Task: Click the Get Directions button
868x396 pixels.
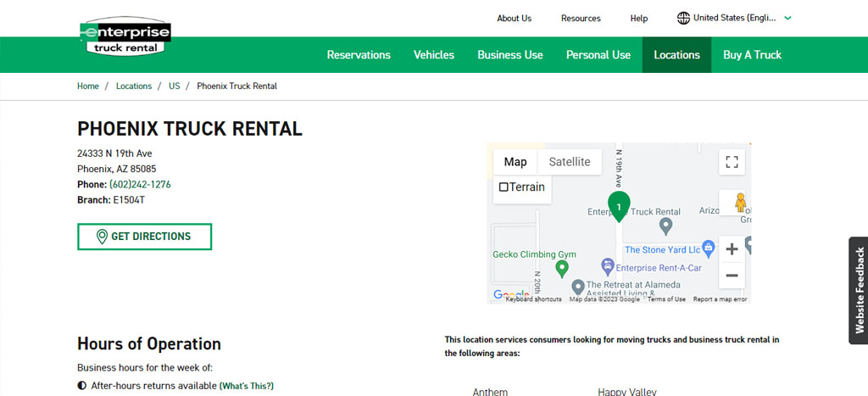Action: [x=144, y=237]
